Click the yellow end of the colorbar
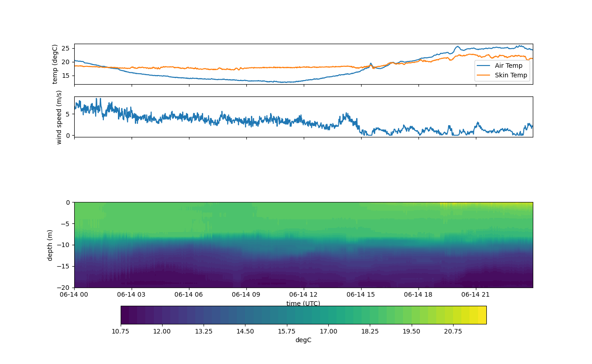Screen dimensions: 592x364 pyautogui.click(x=482, y=315)
